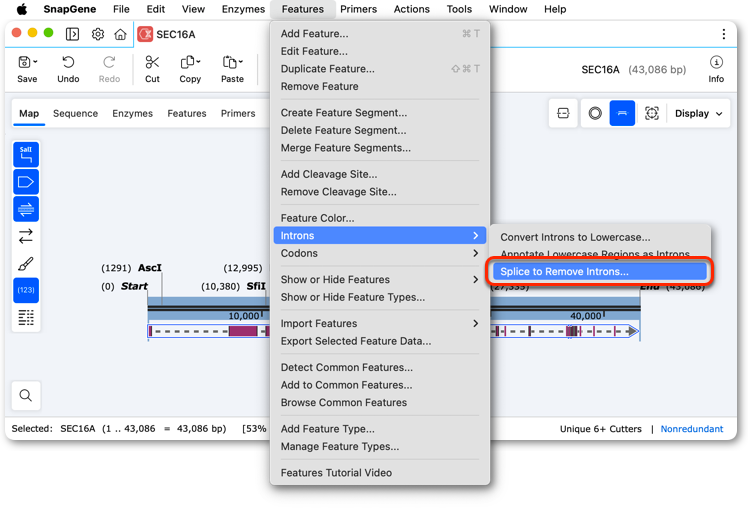Viewport: 748px width, 518px height.
Task: Select Remove Feature menu item
Action: [x=380, y=86]
